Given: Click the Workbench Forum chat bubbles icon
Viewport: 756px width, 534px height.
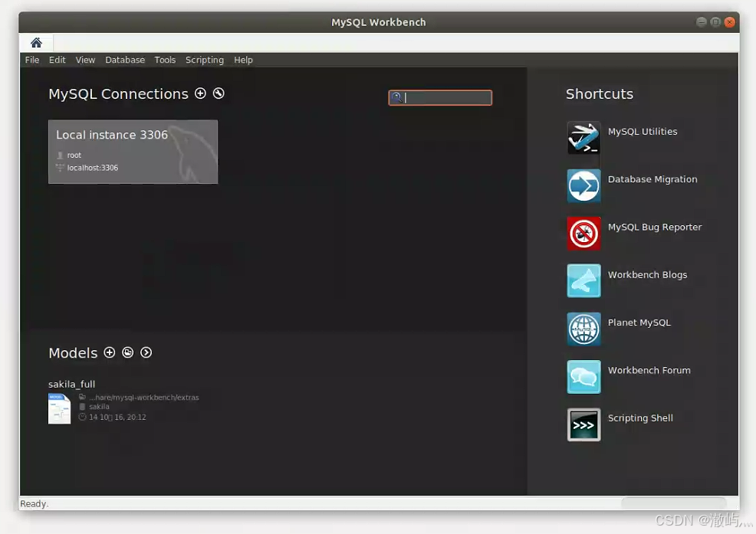Looking at the screenshot, I should (584, 377).
